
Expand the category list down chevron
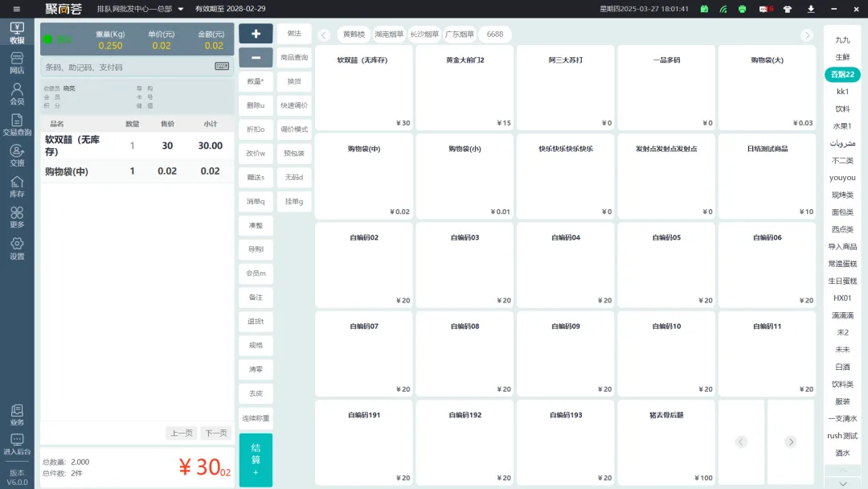(842, 483)
